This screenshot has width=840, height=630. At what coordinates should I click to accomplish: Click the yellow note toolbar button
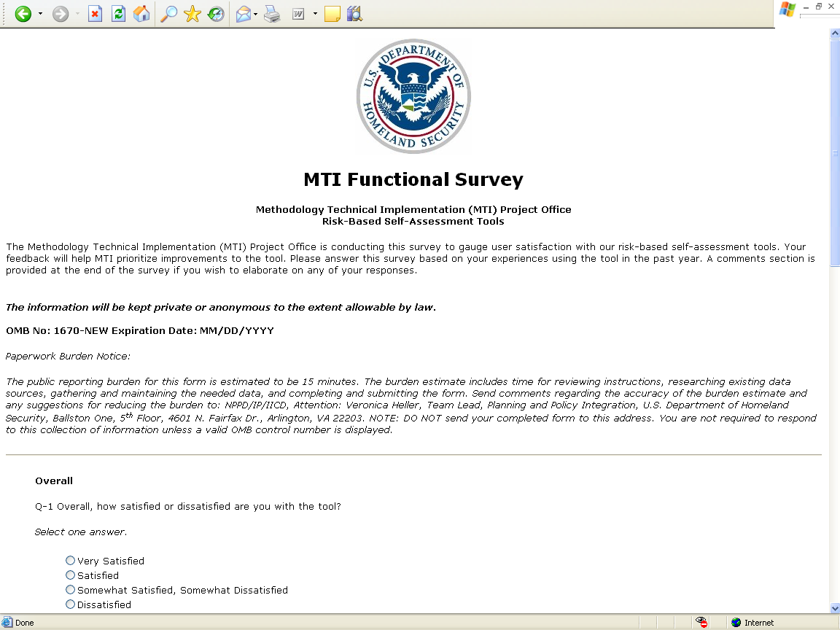[332, 14]
